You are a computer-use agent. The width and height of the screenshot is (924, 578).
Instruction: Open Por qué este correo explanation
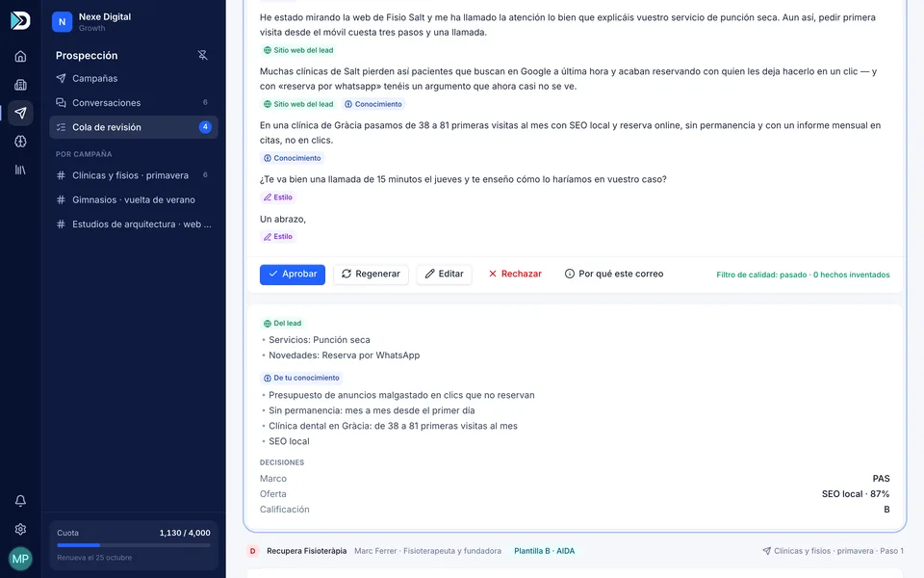pos(614,275)
